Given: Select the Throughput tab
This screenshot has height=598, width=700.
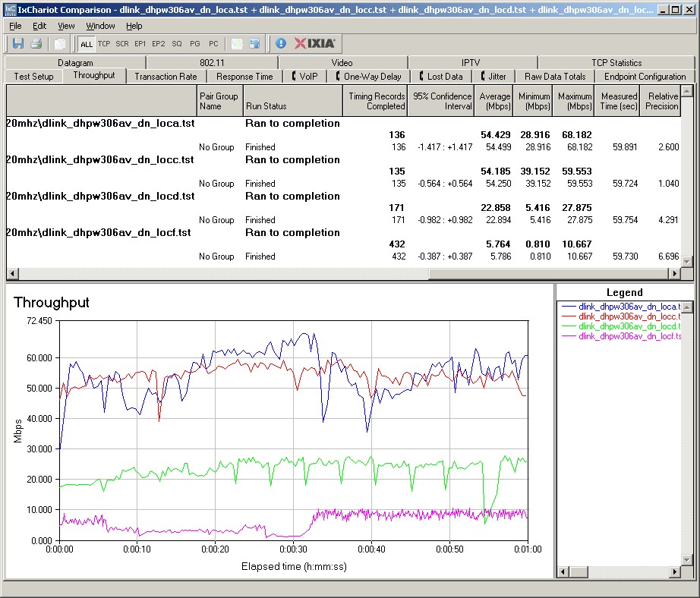Looking at the screenshot, I should tap(94, 75).
